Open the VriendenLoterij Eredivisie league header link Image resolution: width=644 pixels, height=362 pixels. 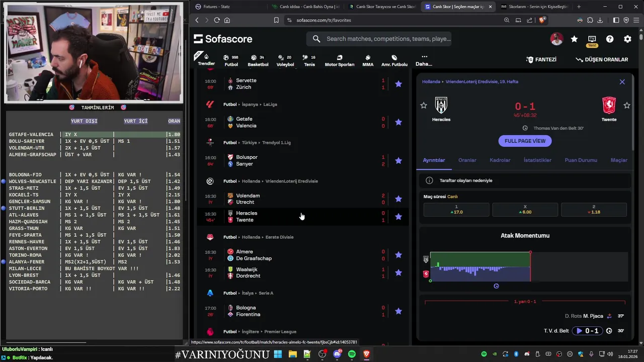(291, 181)
